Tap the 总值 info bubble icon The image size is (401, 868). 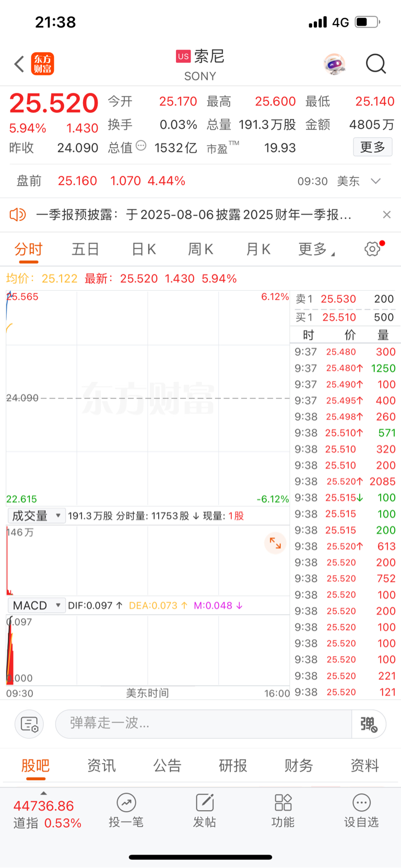141,146
